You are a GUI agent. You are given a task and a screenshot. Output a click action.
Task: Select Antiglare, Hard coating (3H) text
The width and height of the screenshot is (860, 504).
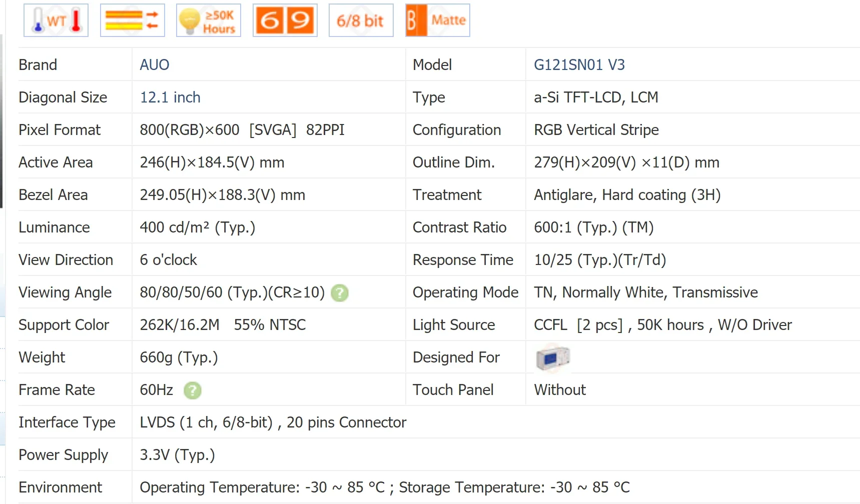[x=627, y=195]
